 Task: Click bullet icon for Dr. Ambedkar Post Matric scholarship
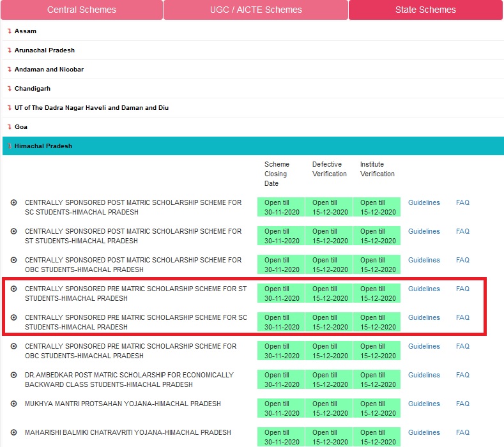[x=13, y=375]
